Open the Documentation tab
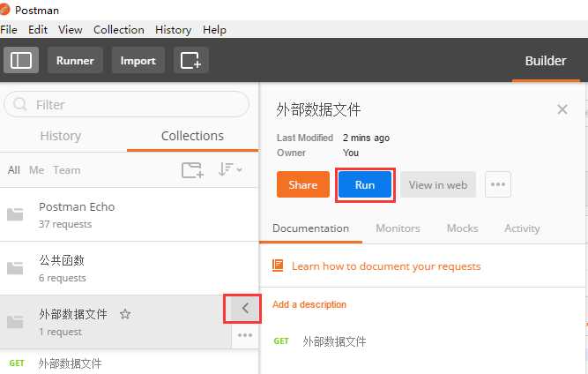This screenshot has height=374, width=588. [310, 228]
